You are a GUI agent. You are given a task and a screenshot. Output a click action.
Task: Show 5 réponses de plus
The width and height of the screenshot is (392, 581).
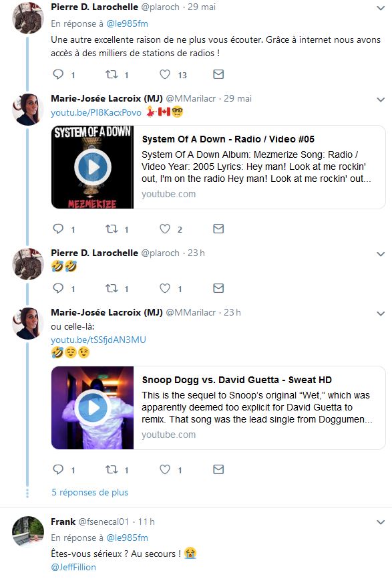click(x=90, y=492)
